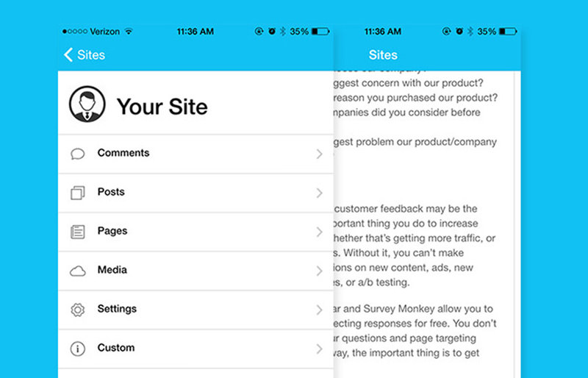The image size is (588, 378).
Task: Tap the Your Site heading
Action: tap(162, 107)
